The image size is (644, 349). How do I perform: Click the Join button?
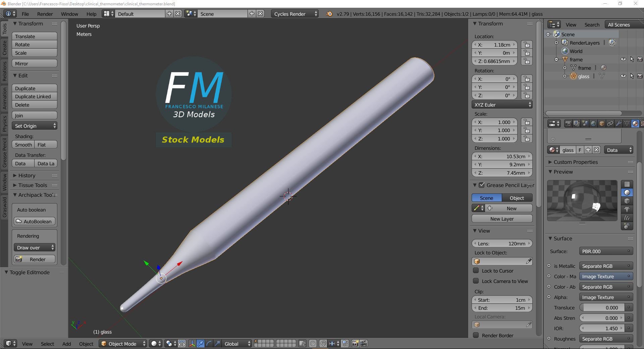[x=35, y=115]
